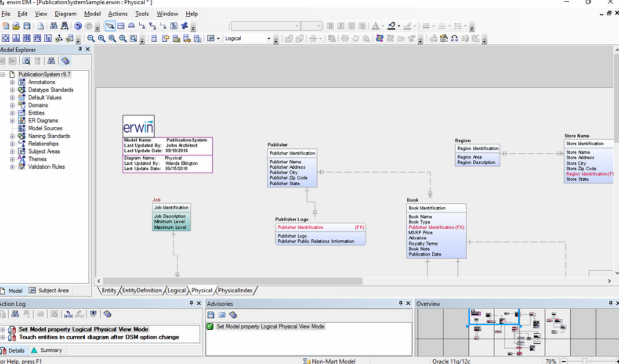Switch to the PhysicalIndex diagram tab
The height and width of the screenshot is (364, 619).
(235, 290)
